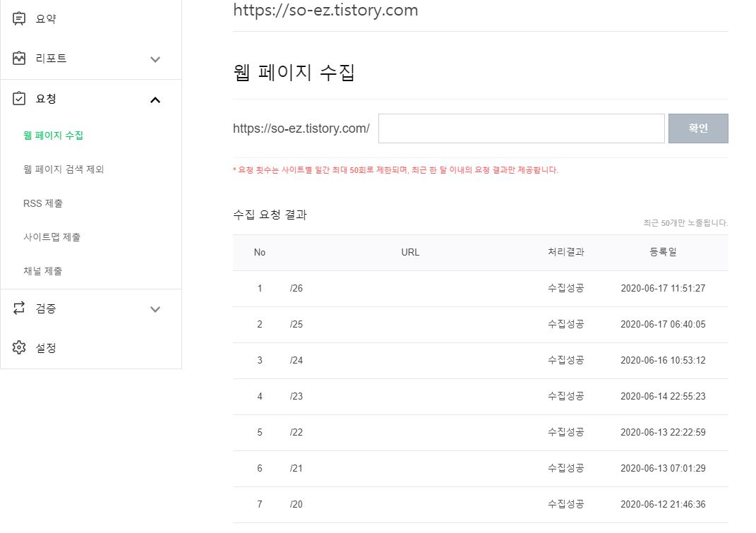Click the 검증 verification arrows icon

[x=19, y=308]
